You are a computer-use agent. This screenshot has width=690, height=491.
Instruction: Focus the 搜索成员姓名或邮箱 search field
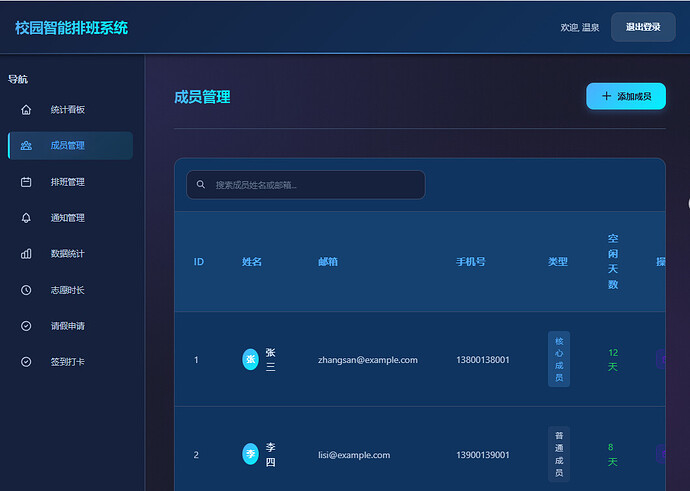[315, 185]
